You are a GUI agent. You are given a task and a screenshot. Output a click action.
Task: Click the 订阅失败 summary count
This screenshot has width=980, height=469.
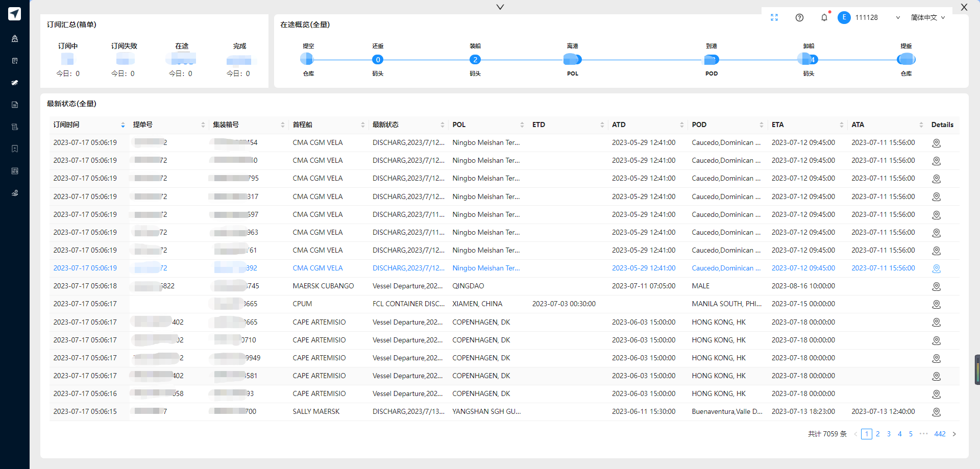click(x=125, y=60)
